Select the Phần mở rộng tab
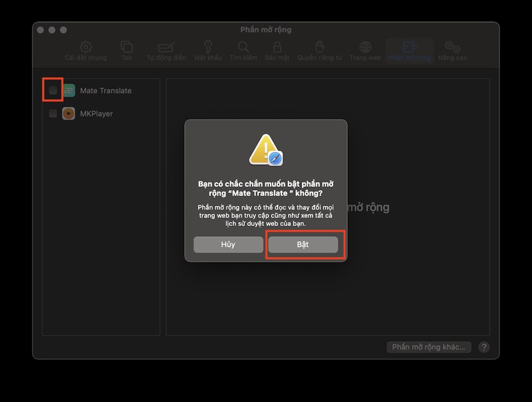The image size is (532, 402). pyautogui.click(x=410, y=51)
